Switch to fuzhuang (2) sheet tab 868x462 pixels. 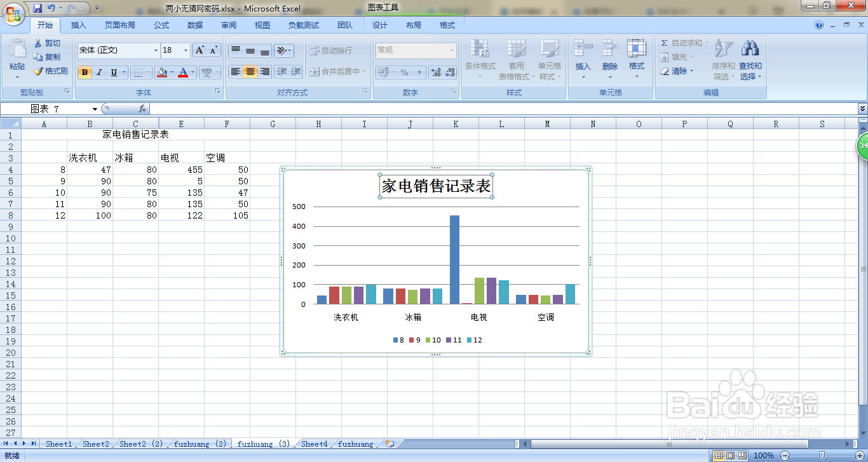point(200,444)
